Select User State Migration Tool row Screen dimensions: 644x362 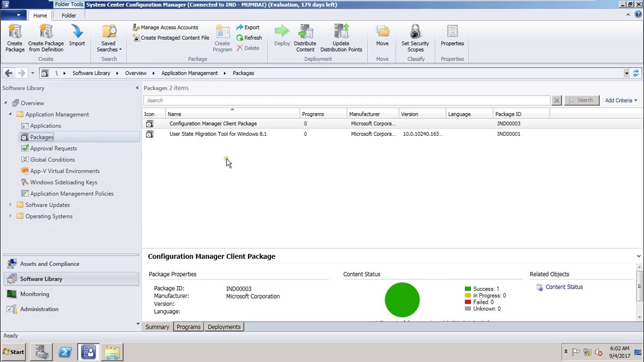coord(392,134)
